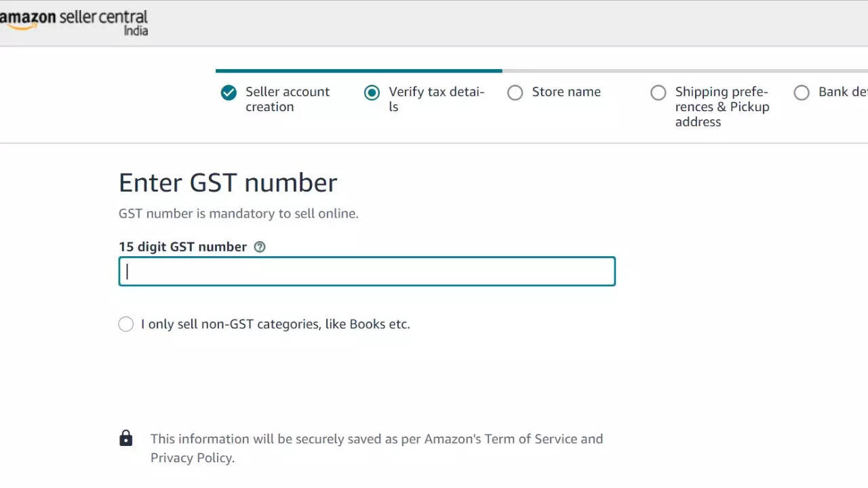This screenshot has height=488, width=868.
Task: Focus the 15 digit GST number field
Action: [367, 271]
